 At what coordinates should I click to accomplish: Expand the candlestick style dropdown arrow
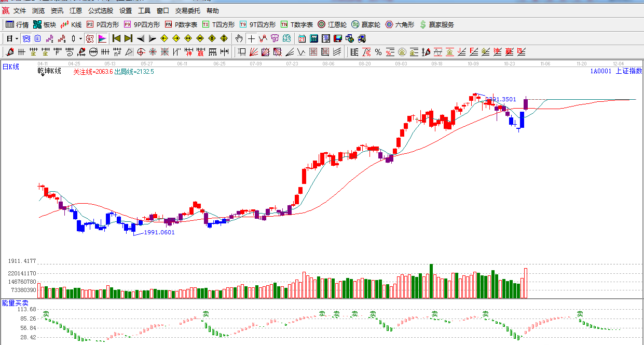(80, 39)
